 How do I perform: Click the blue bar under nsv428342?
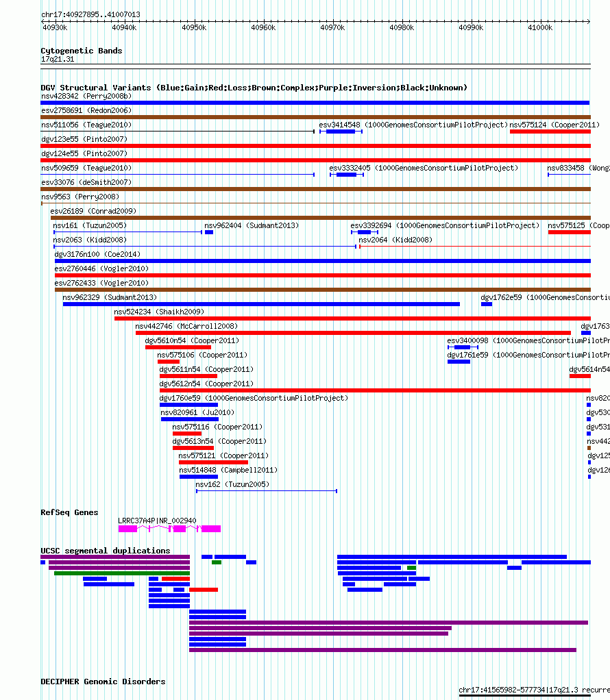coord(315,103)
